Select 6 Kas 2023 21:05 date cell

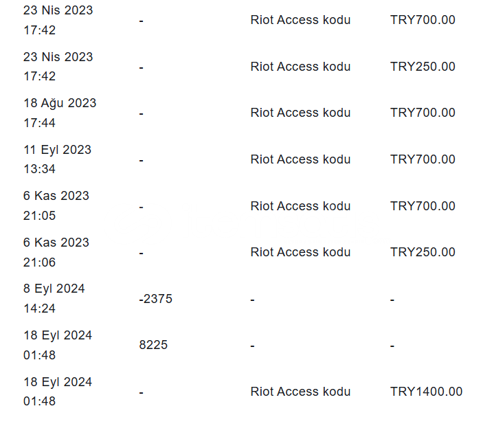pyautogui.click(x=56, y=205)
